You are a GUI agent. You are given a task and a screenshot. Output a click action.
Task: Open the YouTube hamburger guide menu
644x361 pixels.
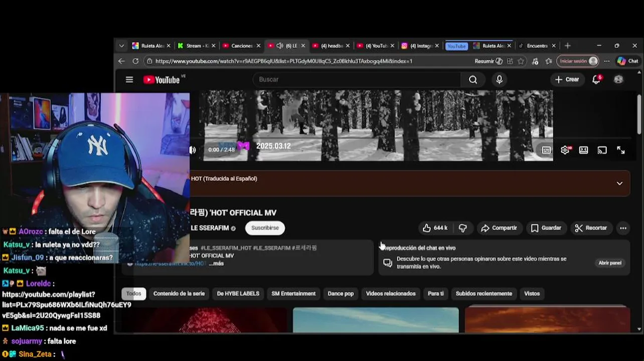pyautogui.click(x=129, y=80)
